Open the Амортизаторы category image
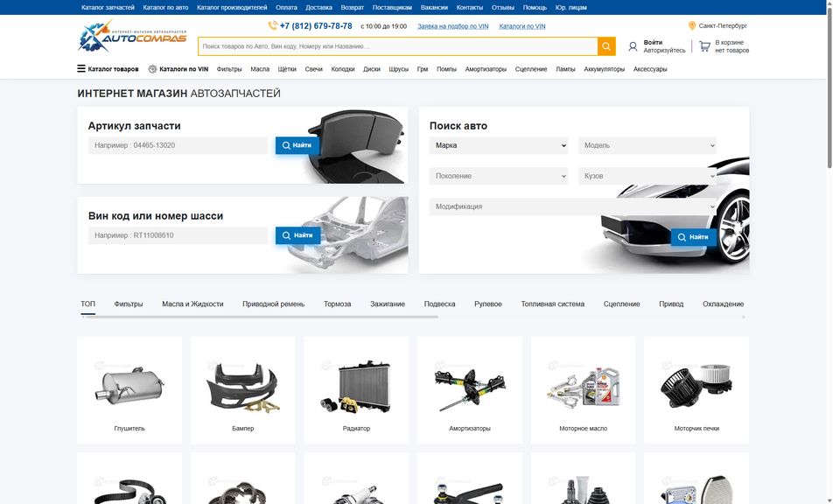 (x=470, y=388)
